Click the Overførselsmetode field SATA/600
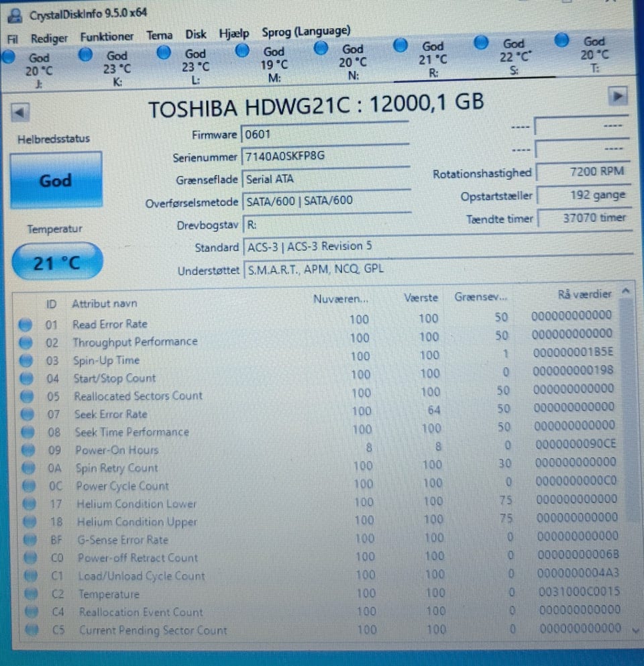 tap(327, 201)
